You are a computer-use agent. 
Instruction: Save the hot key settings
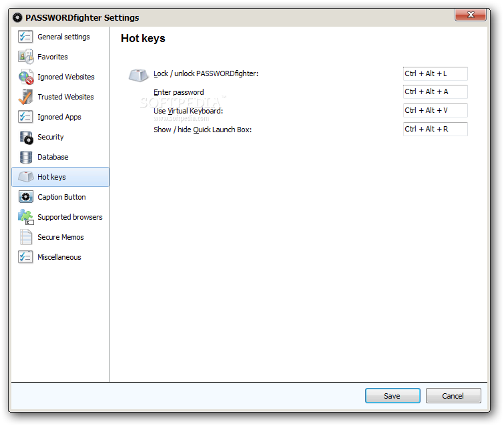click(x=393, y=395)
